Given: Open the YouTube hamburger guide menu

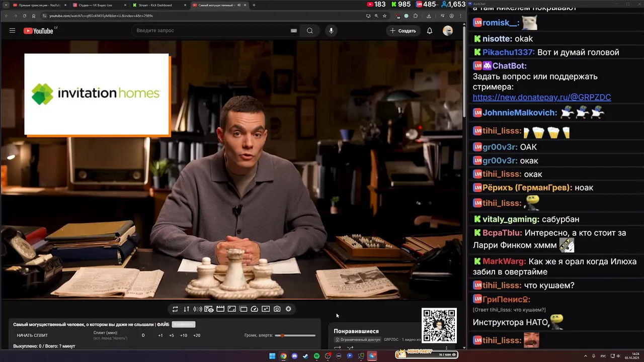Looking at the screenshot, I should 12,31.
